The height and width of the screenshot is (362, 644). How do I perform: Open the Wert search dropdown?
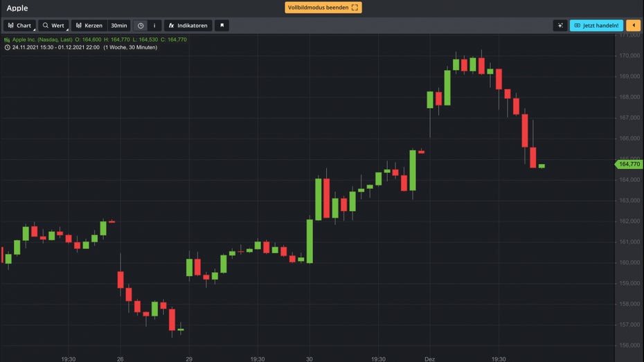53,26
